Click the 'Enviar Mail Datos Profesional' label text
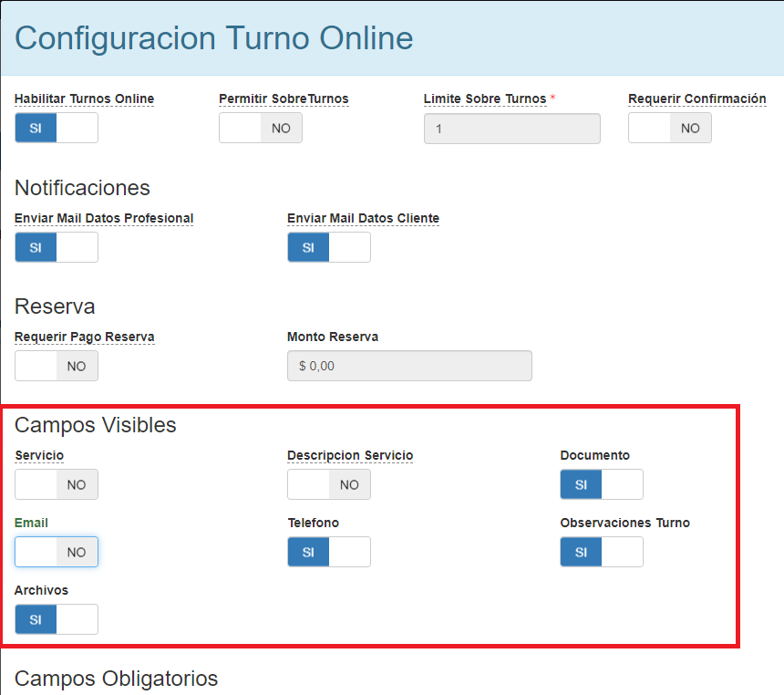 [104, 218]
